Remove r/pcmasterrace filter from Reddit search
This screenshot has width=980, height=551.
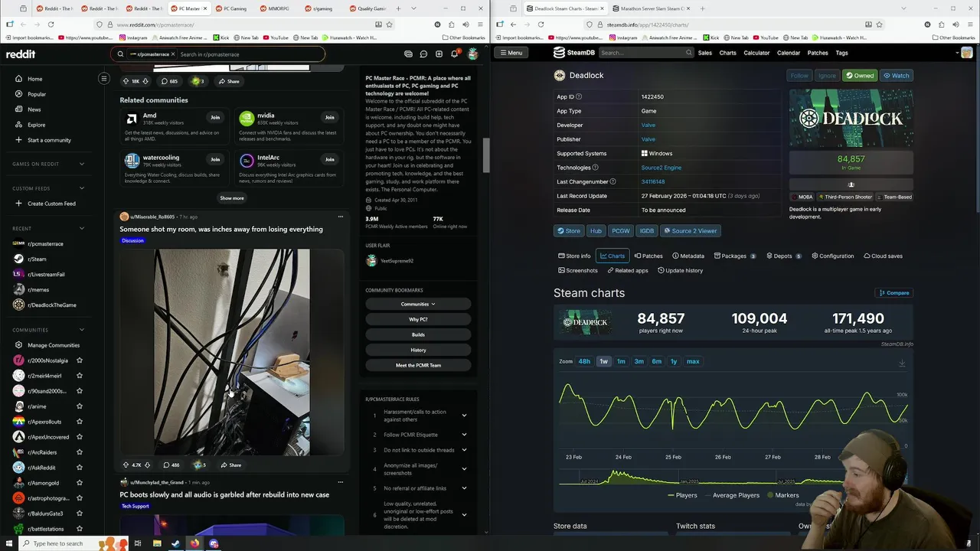coord(173,54)
